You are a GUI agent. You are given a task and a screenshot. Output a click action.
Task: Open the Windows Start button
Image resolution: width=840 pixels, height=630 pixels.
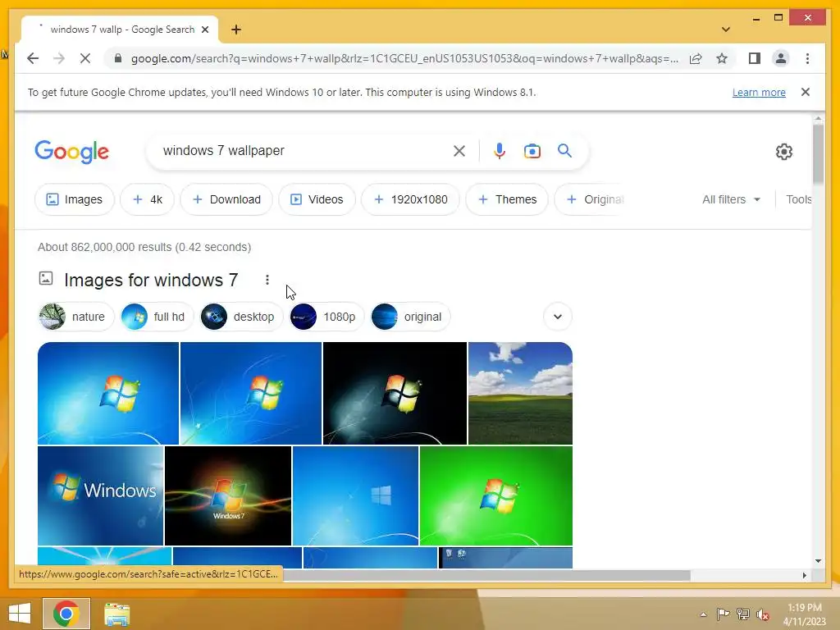(x=20, y=614)
